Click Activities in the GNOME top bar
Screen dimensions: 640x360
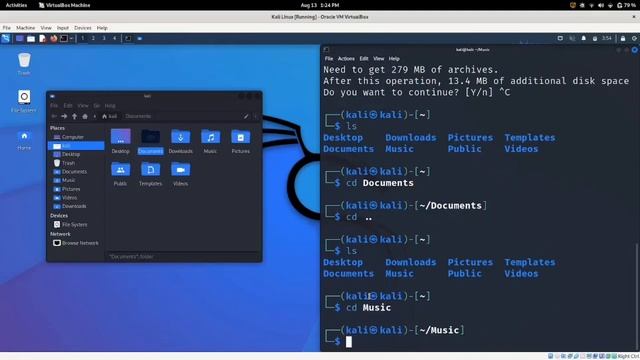tap(16, 5)
